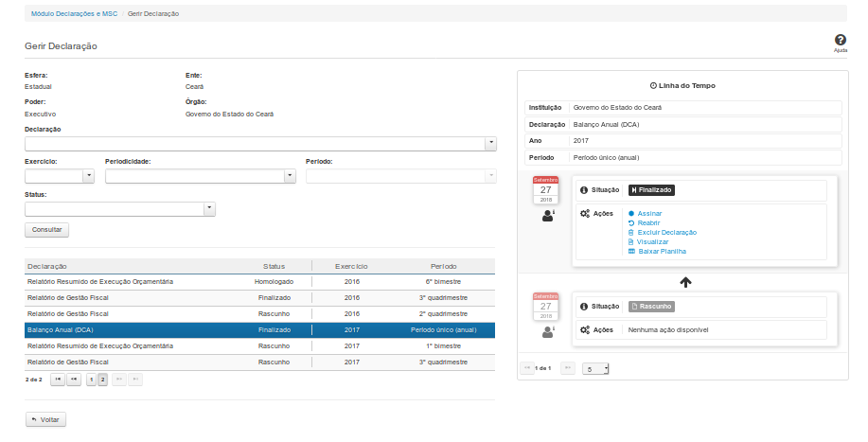The image size is (868, 442).
Task: Open the Periodicidade dropdown
Action: click(x=290, y=176)
